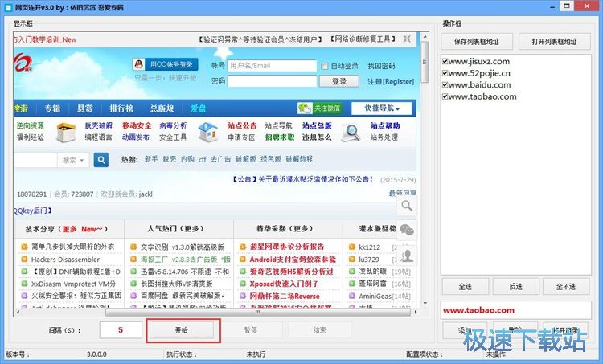Click the 密码 input field
The height and width of the screenshot is (364, 603).
tap(272, 81)
